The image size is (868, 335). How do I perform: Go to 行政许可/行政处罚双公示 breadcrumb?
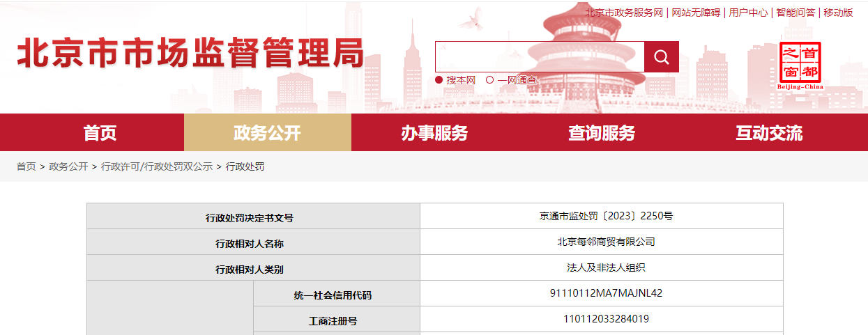pos(157,166)
